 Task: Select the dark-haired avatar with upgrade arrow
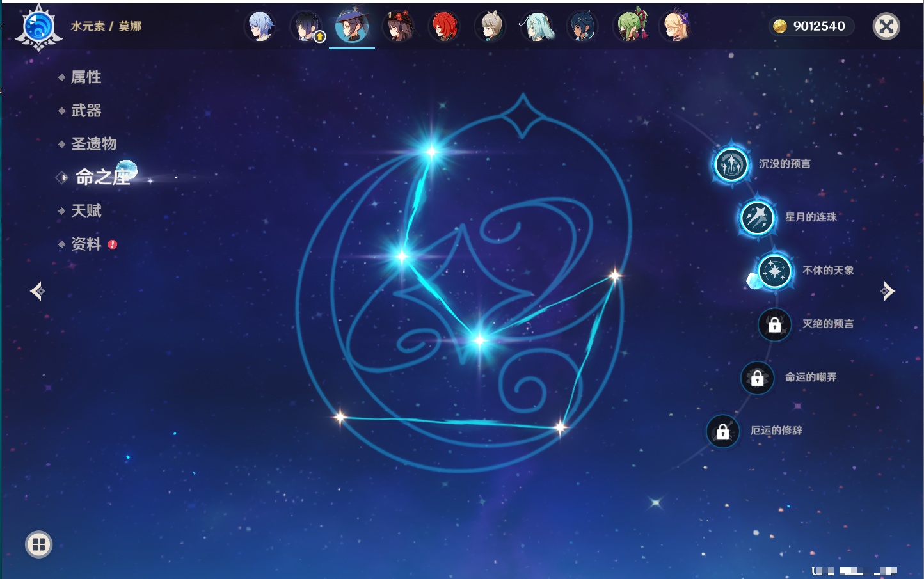pyautogui.click(x=306, y=27)
